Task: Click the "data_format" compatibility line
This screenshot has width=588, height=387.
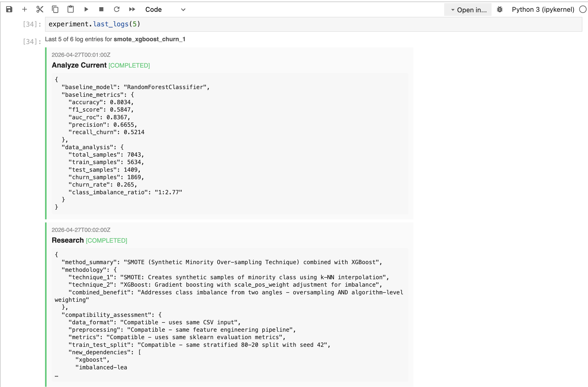Action: [x=155, y=322]
